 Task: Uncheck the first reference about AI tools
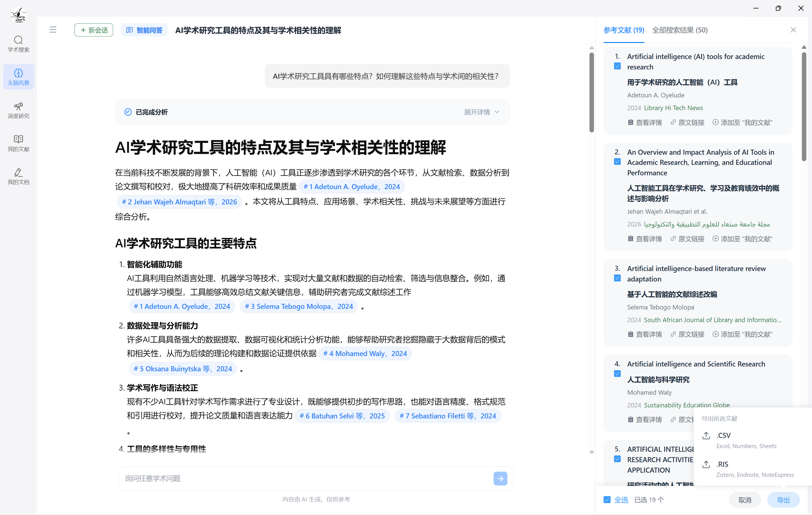pos(617,66)
